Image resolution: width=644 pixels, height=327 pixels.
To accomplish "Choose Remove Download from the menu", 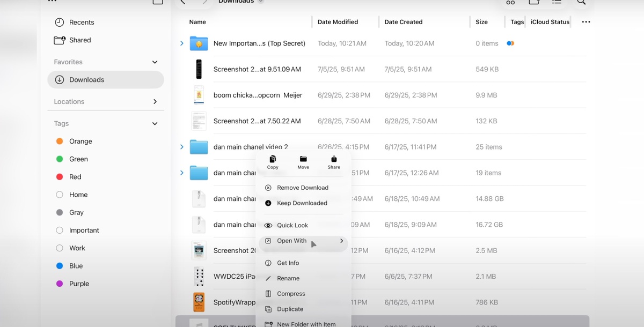I will pos(303,188).
